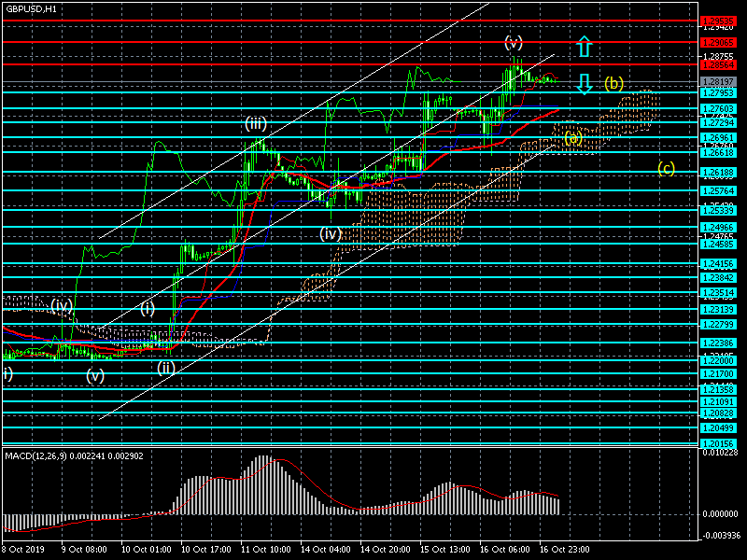Click the MACD scale value 0.010228
The height and width of the screenshot is (560, 747).
[x=720, y=453]
